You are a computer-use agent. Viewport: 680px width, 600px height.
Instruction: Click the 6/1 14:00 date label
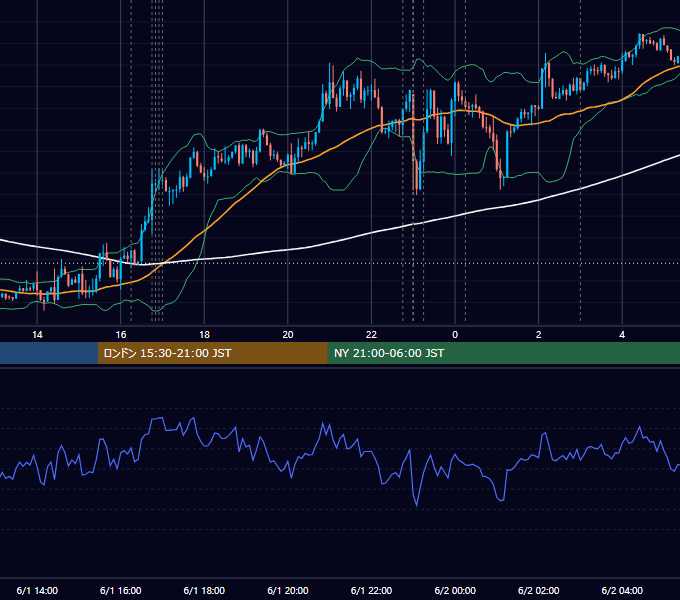[x=37, y=590]
